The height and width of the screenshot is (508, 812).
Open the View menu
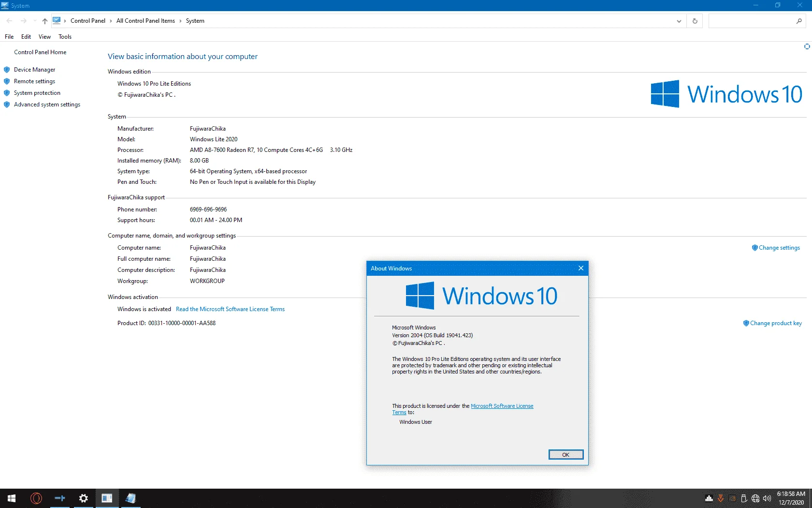[x=44, y=37]
